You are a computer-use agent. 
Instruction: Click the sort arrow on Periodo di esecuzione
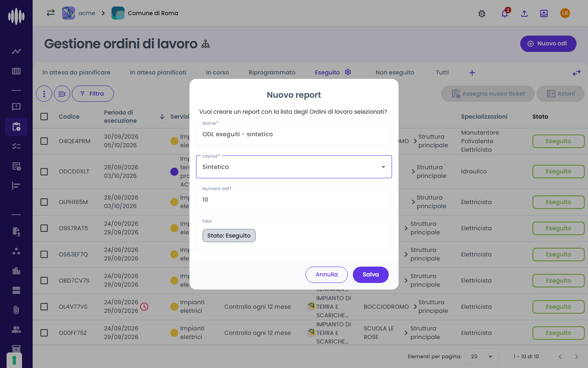pyautogui.click(x=162, y=117)
